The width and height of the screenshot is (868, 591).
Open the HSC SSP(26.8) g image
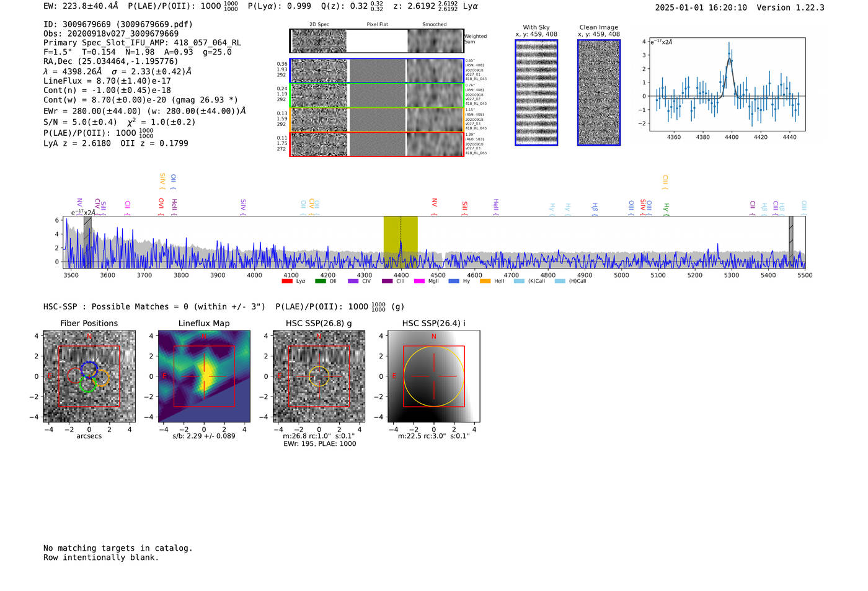click(x=319, y=376)
